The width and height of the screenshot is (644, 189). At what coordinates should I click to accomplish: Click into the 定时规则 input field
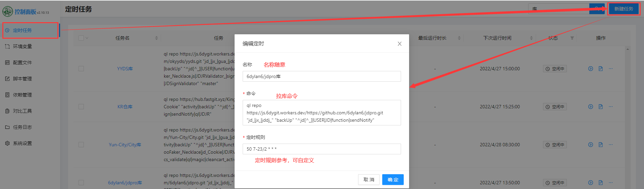[x=321, y=149]
